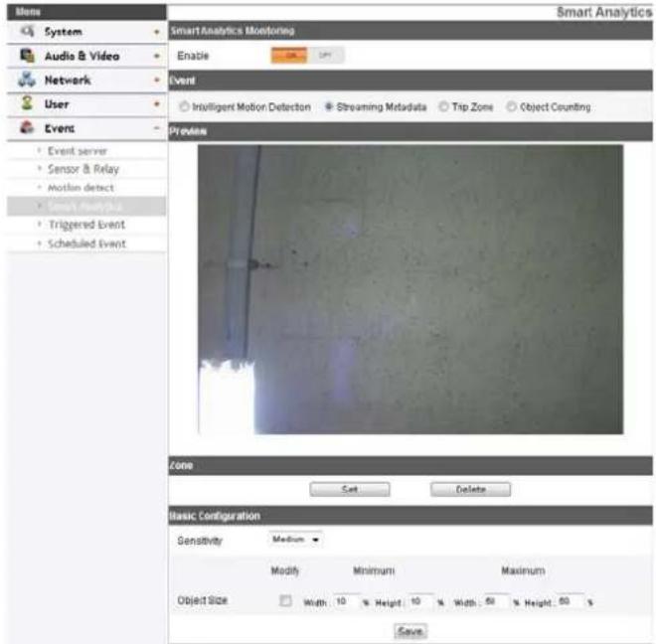656x644 pixels.
Task: Select Streaming Metadata radio button
Action: coord(329,106)
